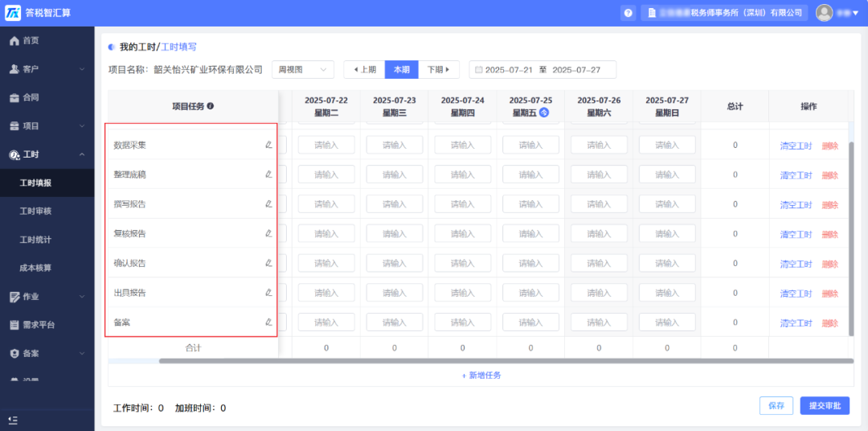
Task: Click the 操作 column header
Action: (809, 106)
